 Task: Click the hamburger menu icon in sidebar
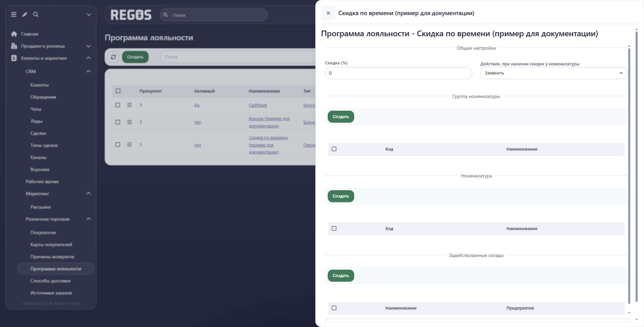[14, 14]
